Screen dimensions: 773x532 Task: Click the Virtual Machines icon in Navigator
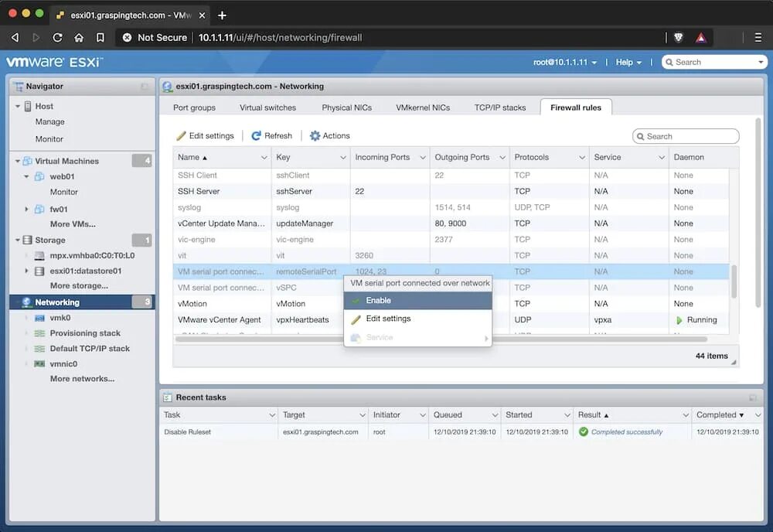(28, 161)
